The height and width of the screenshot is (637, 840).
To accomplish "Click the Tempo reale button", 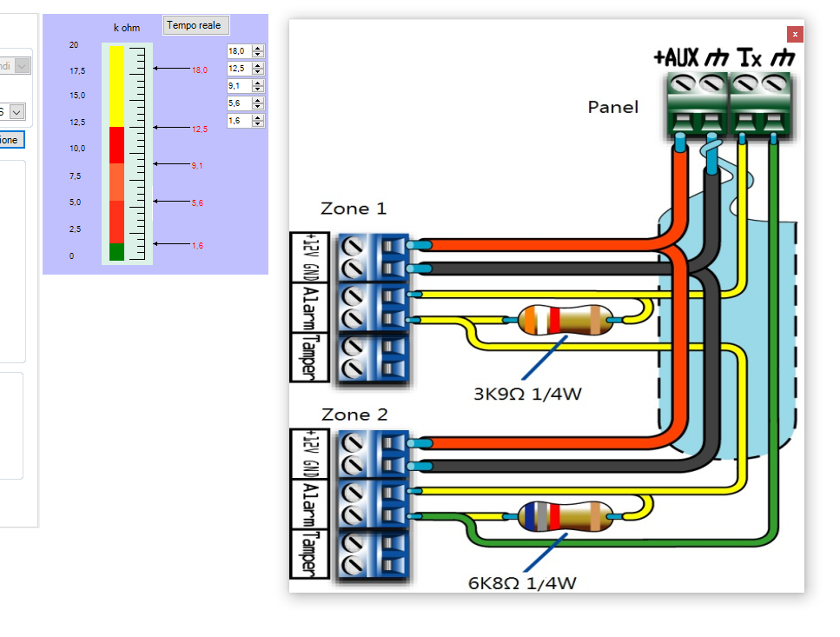I will [195, 25].
